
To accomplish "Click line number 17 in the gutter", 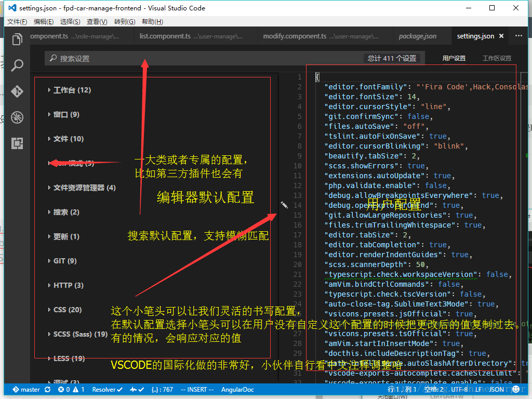I will 298,235.
